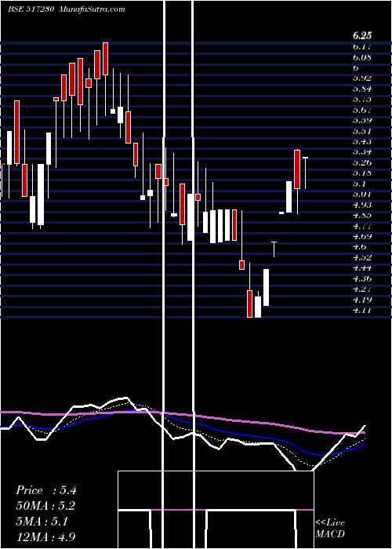This screenshot has height=549, width=392.
Task: Click the 5.18 axis label
Action: (x=362, y=173)
